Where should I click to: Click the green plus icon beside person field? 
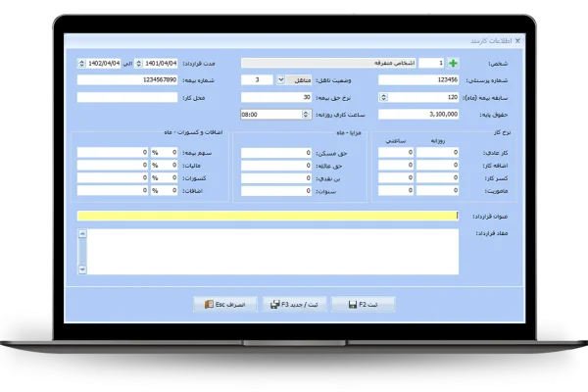coord(452,63)
